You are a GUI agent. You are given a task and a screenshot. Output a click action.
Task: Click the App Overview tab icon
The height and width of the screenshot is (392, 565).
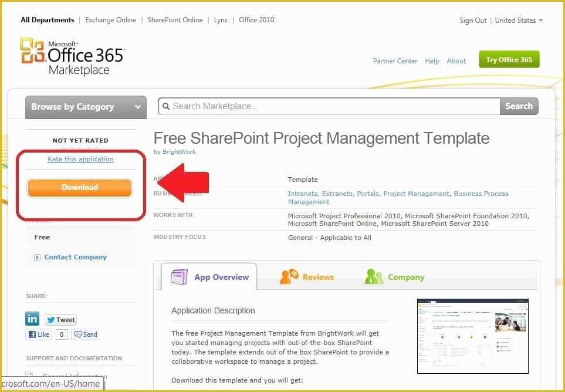click(x=180, y=277)
